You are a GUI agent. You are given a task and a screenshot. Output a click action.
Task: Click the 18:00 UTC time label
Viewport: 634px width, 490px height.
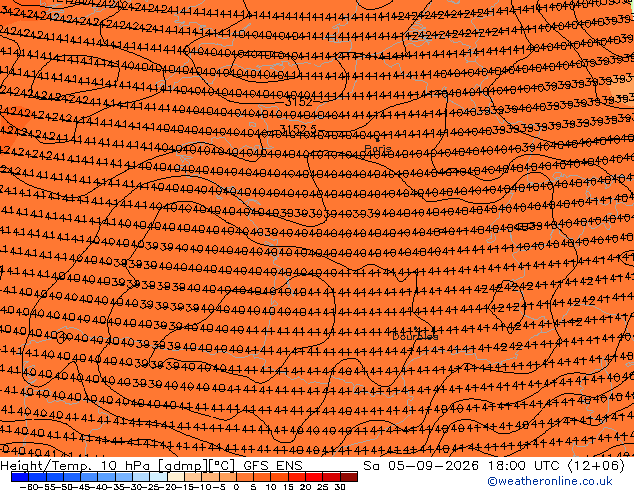click(525, 466)
